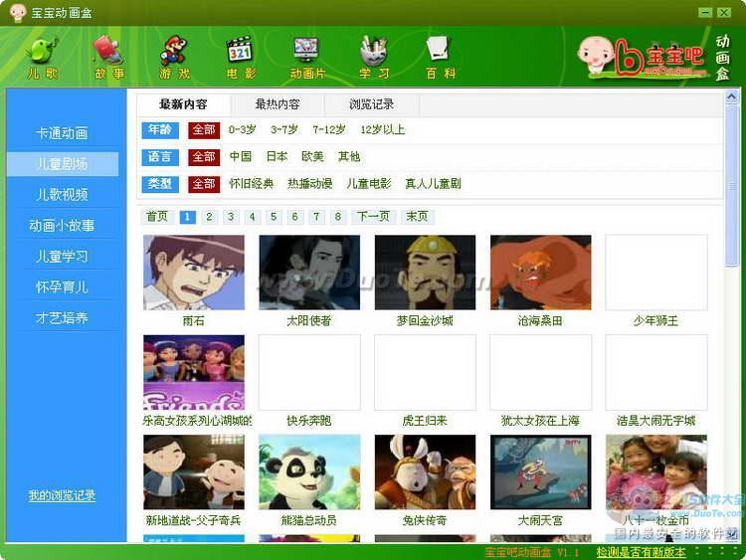Click the 少年狮王 title text

coord(655,321)
